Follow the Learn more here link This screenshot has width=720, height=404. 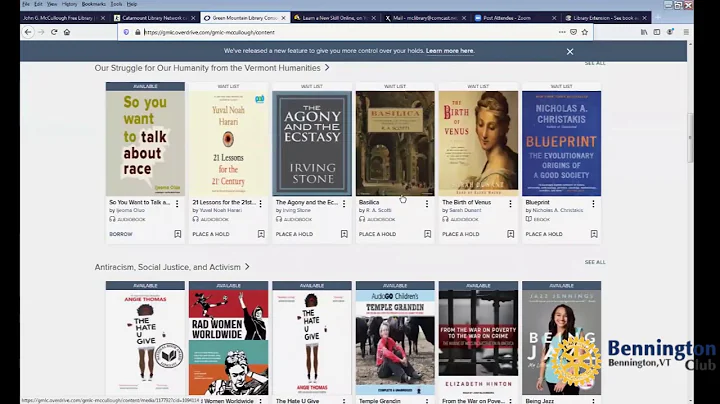pyautogui.click(x=450, y=51)
